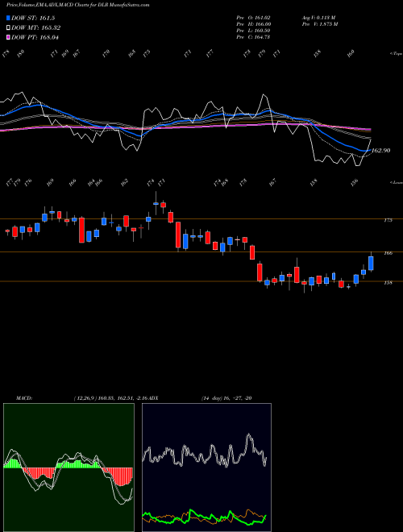The width and height of the screenshot is (403, 532).
Task: Click the blue DOW ST legend swatch
Action: click(x=8, y=18)
